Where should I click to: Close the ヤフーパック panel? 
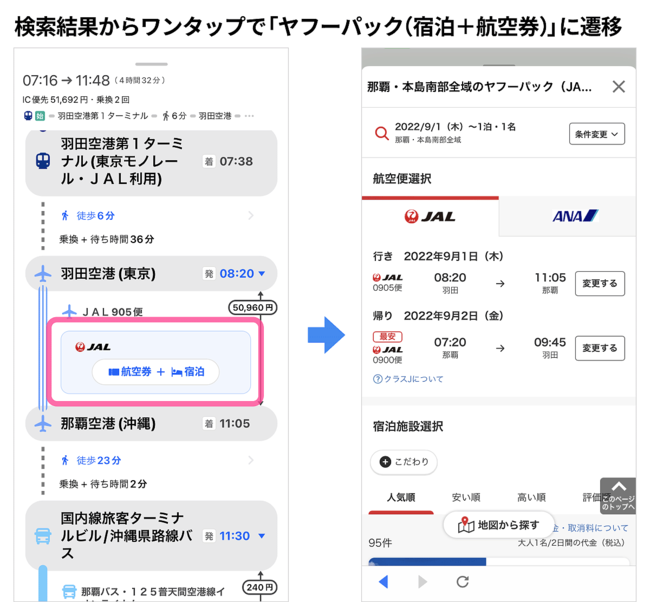point(618,87)
